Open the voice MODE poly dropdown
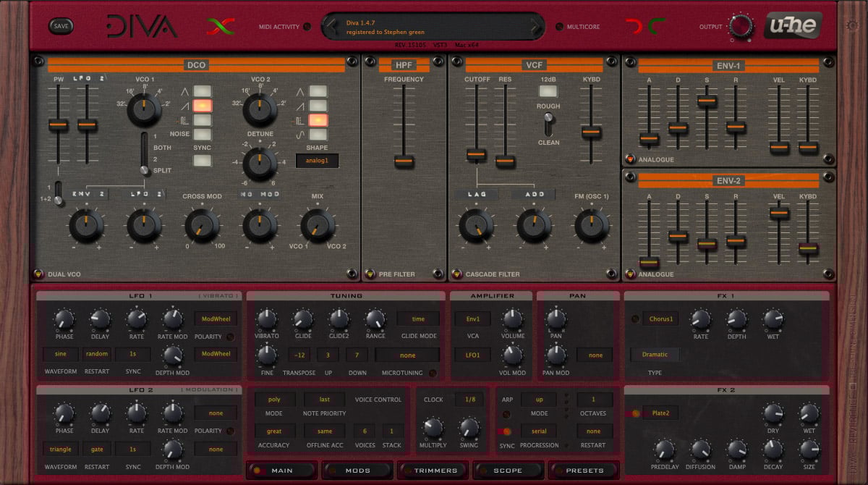868x485 pixels. (x=275, y=400)
